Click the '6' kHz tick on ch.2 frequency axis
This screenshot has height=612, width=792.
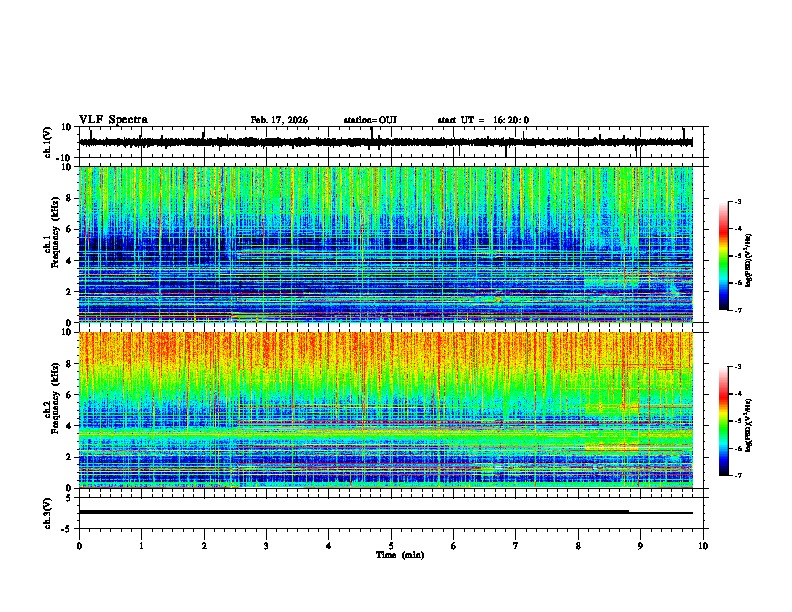pyautogui.click(x=70, y=395)
